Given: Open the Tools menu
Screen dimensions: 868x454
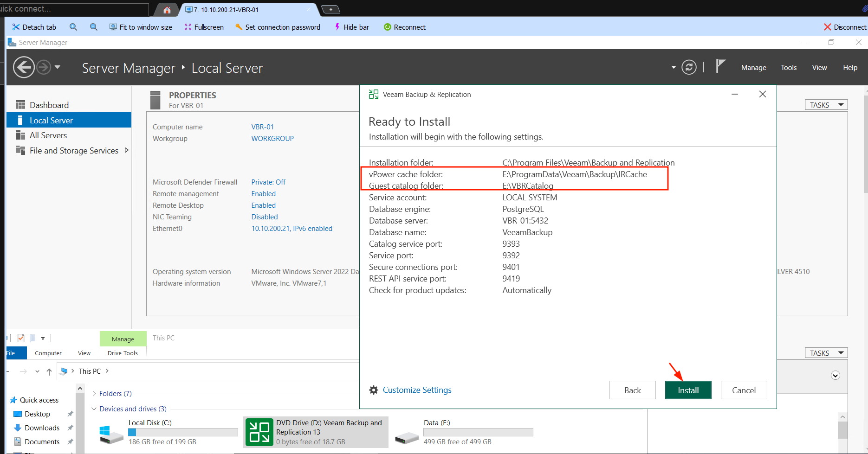Looking at the screenshot, I should click(x=789, y=68).
